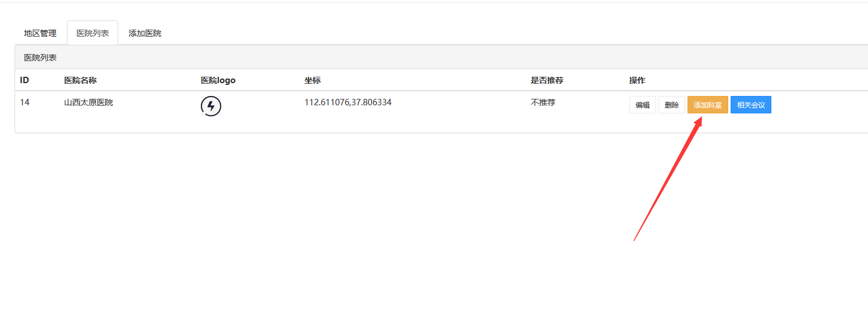Click the lightning bolt hospital logo
The height and width of the screenshot is (335, 868).
point(211,106)
